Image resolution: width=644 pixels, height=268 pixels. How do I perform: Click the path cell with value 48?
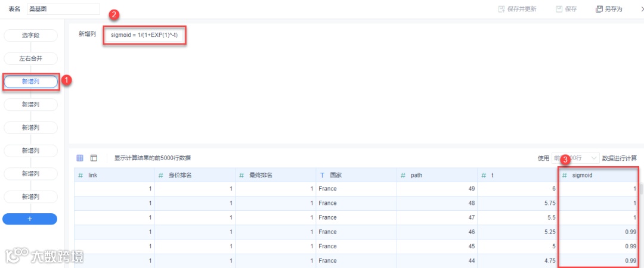437,203
